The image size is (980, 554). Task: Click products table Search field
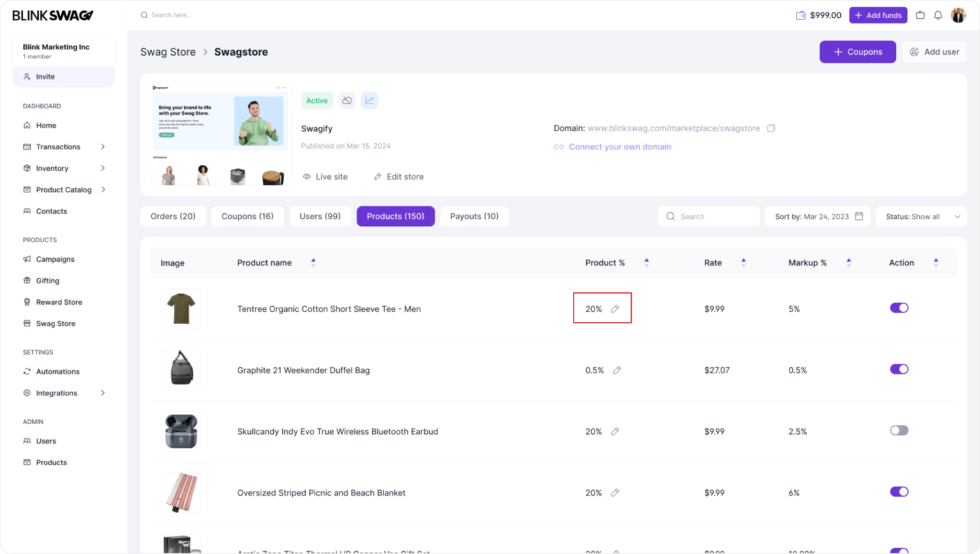point(709,216)
